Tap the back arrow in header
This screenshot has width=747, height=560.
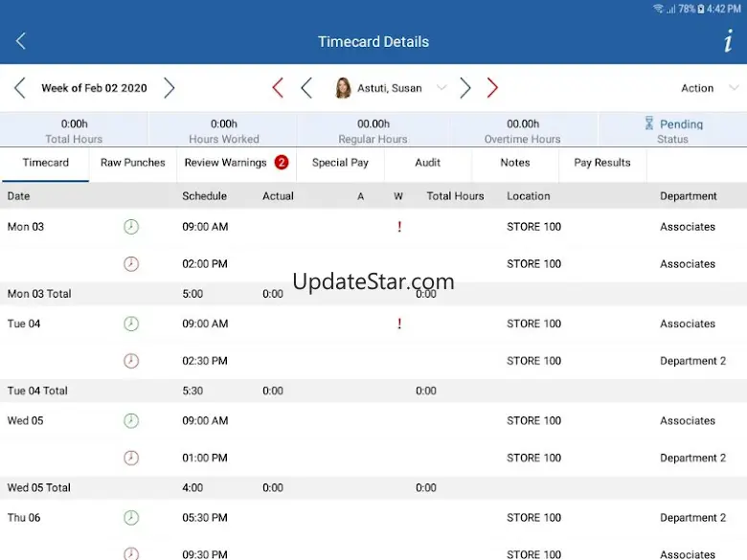[x=21, y=41]
